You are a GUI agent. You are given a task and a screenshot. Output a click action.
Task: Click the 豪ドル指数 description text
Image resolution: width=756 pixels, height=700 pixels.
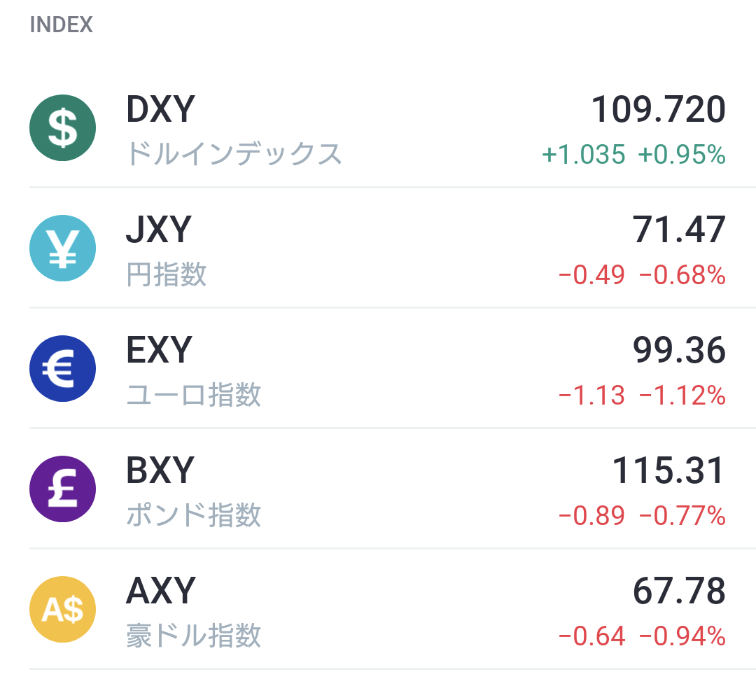194,636
